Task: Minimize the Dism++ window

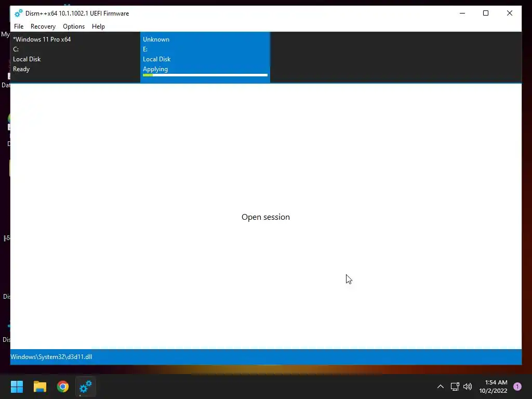Action: click(x=462, y=13)
